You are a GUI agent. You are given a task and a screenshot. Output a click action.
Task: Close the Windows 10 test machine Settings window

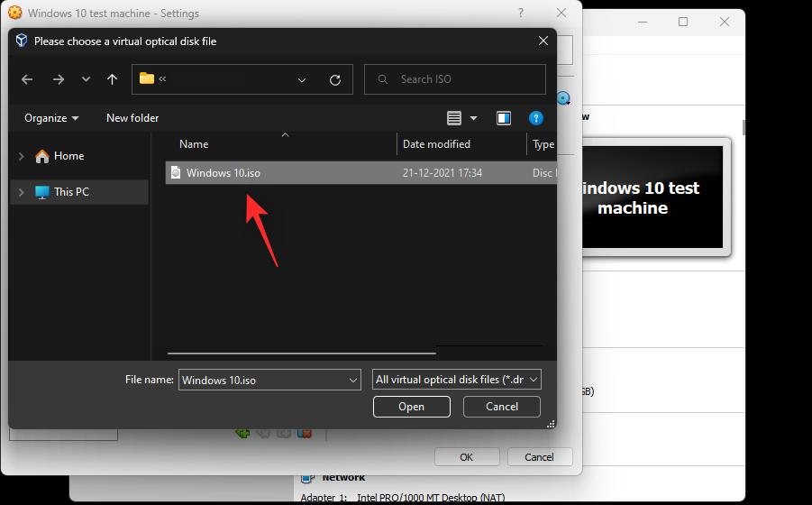click(561, 13)
